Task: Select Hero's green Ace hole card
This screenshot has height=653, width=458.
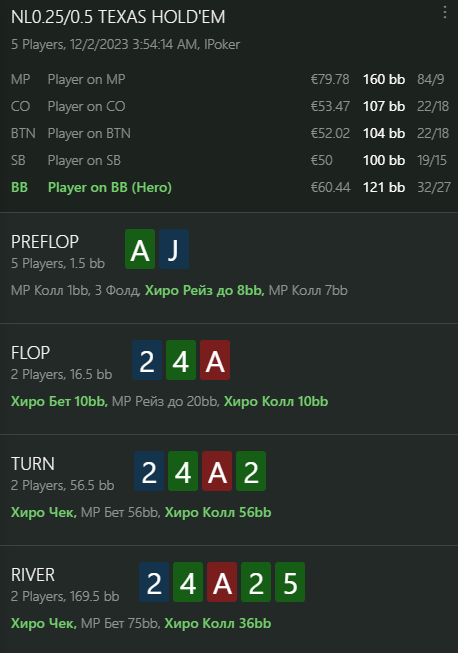Action: (x=140, y=249)
